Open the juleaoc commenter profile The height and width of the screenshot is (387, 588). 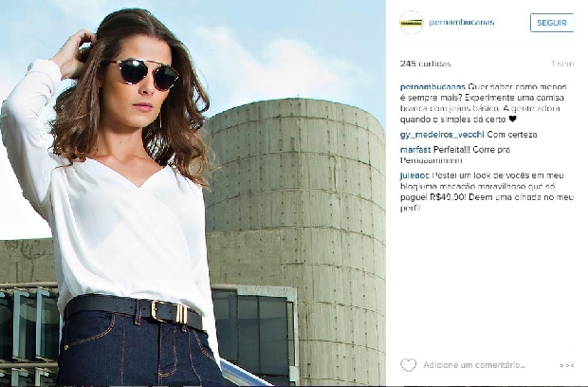tap(414, 175)
